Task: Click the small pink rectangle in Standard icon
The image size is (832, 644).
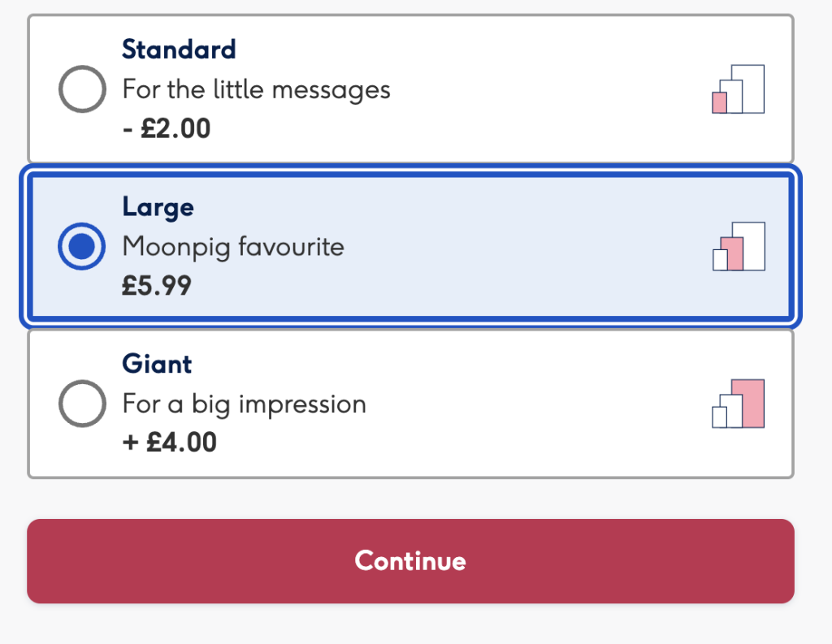Action: pos(719,102)
